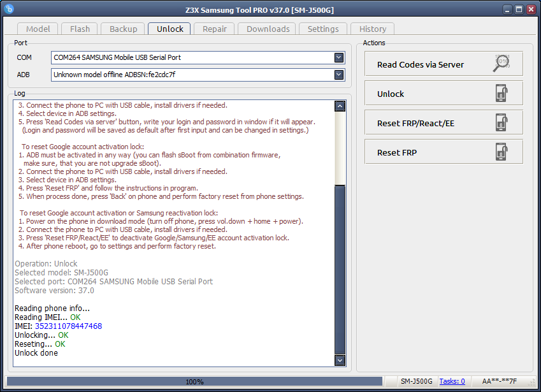This screenshot has width=541, height=392.
Task: Click the ADB Unknown model offline field
Action: 198,75
